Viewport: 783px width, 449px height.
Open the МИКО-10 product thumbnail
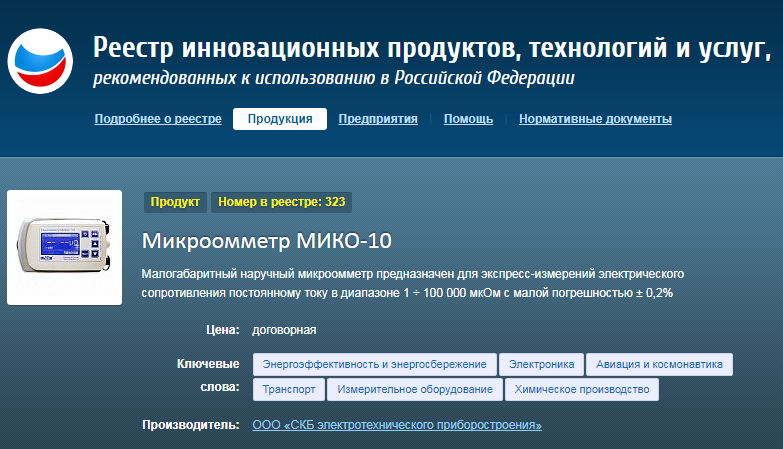(64, 247)
